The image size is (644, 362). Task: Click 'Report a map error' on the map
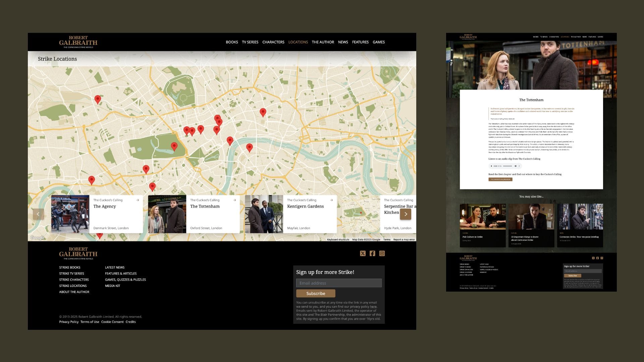click(x=404, y=240)
